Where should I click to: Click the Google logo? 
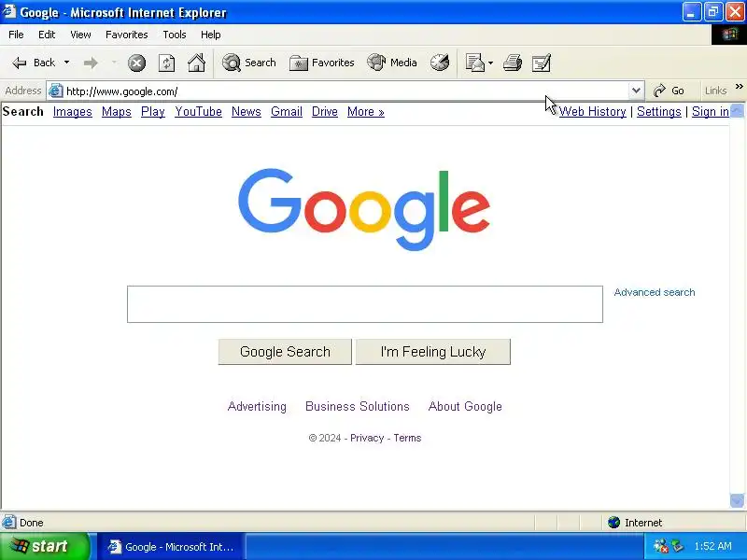[x=364, y=209]
